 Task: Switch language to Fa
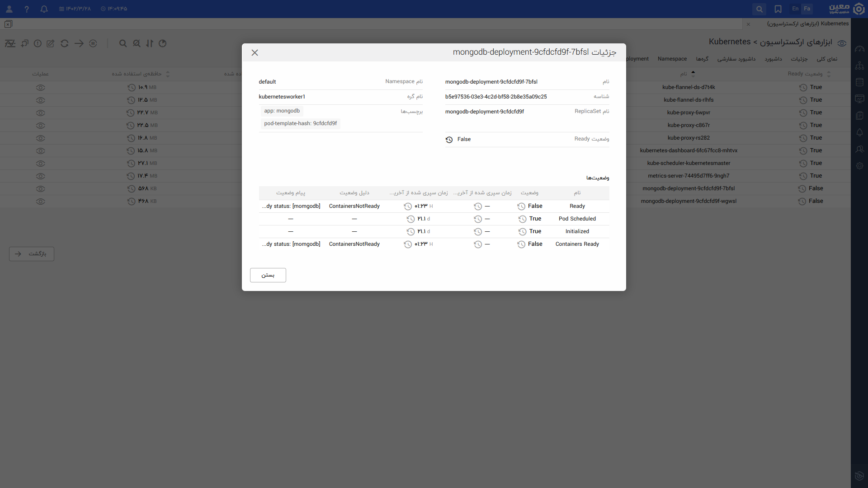(x=807, y=9)
